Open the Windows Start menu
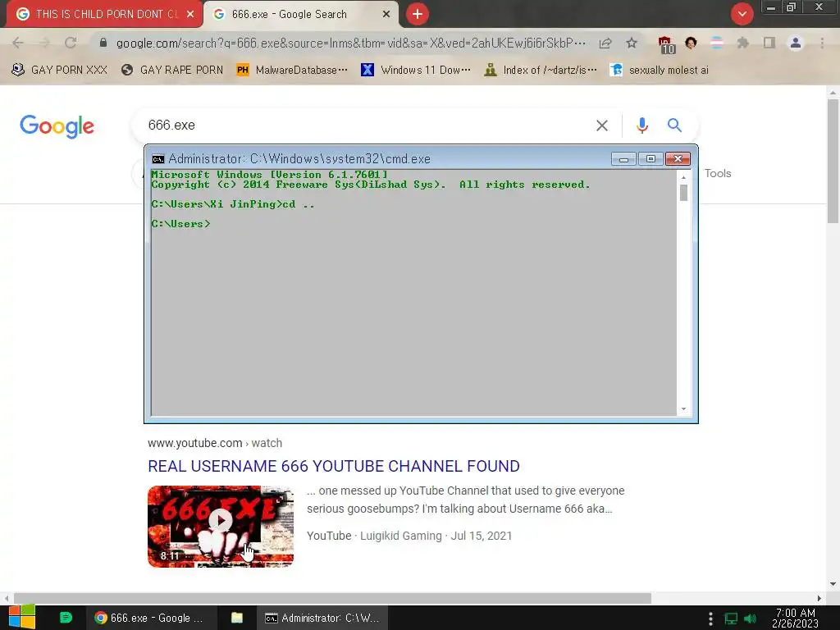This screenshot has width=840, height=630. click(x=22, y=618)
